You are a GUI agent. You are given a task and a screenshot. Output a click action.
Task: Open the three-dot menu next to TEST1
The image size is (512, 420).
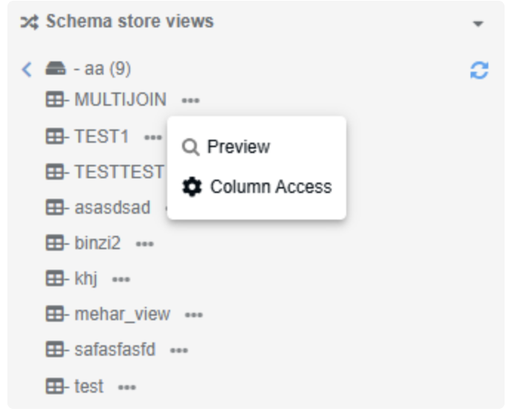pos(152,137)
